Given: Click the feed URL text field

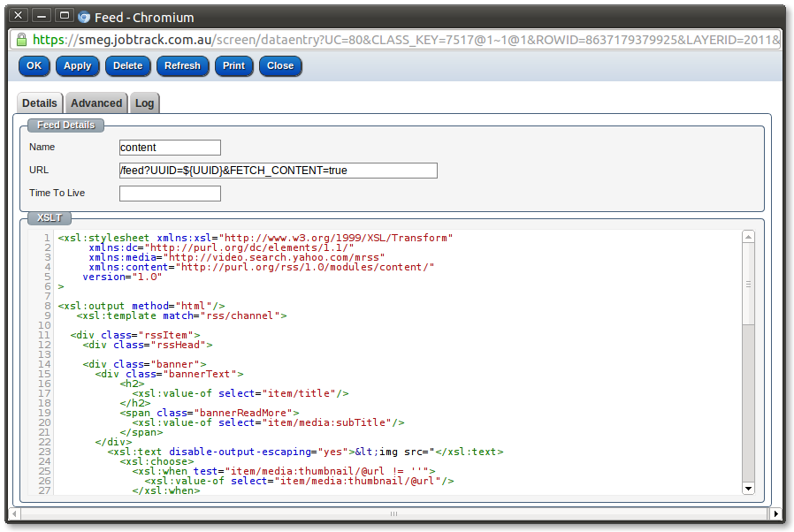Looking at the screenshot, I should click(278, 171).
